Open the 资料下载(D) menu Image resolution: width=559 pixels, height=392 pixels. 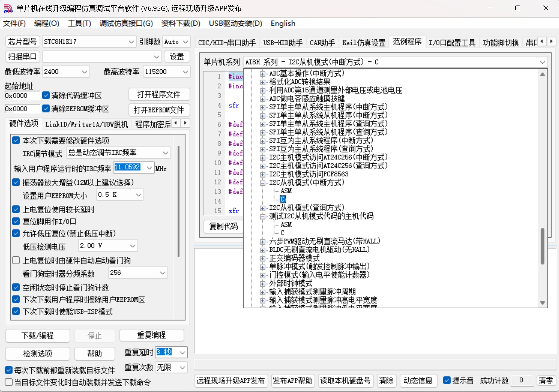point(181,23)
